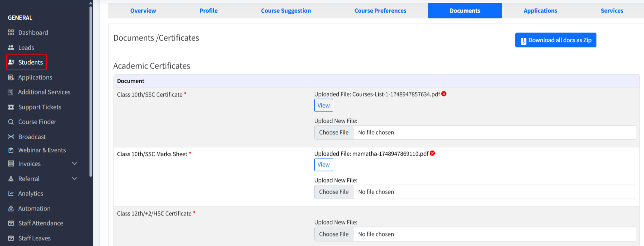Click the Support Tickets icon

tap(11, 107)
